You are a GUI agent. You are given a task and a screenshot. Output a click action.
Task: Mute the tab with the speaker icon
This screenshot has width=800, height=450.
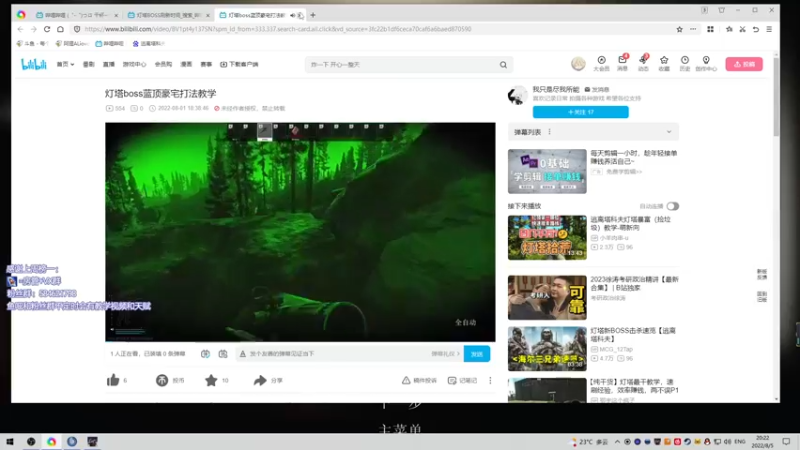[x=293, y=15]
